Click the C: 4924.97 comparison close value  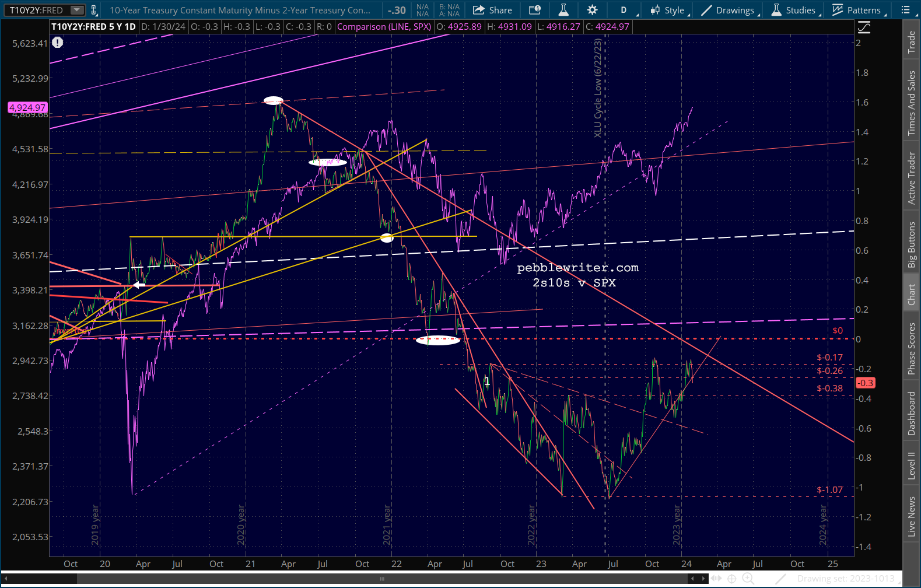click(607, 27)
